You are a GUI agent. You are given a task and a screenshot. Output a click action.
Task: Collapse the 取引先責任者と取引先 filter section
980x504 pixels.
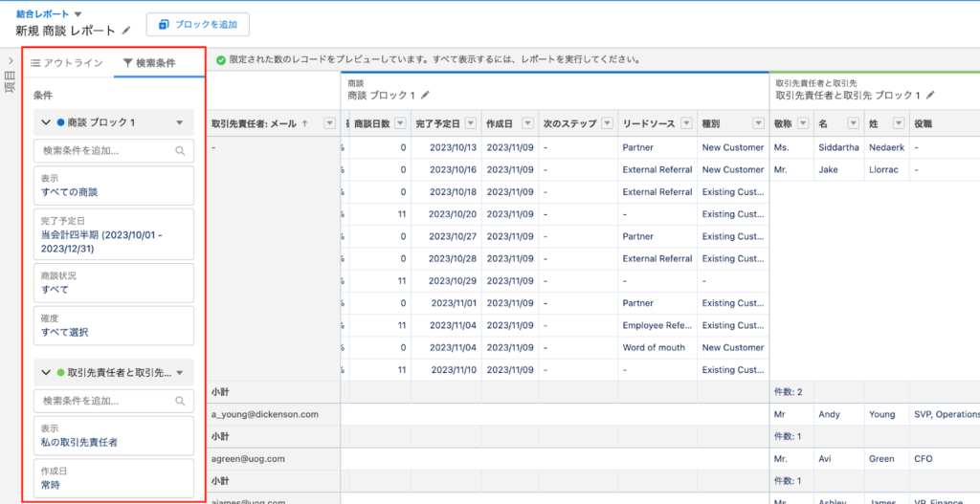pos(46,372)
